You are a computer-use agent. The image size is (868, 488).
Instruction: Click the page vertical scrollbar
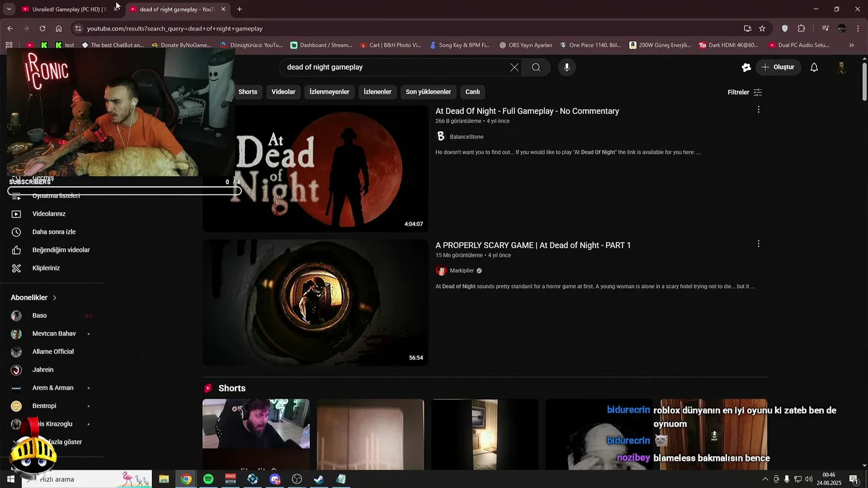[864, 81]
